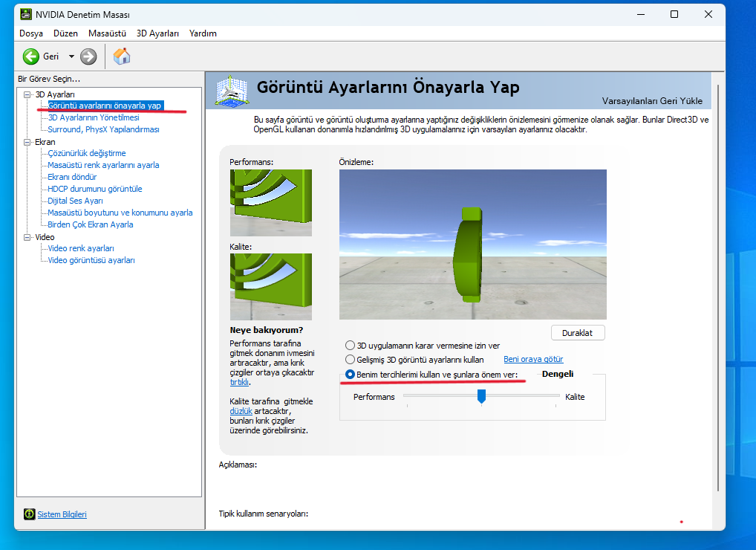
Task: Maximize the NVIDIA Denetim Masası window
Action: click(x=674, y=14)
